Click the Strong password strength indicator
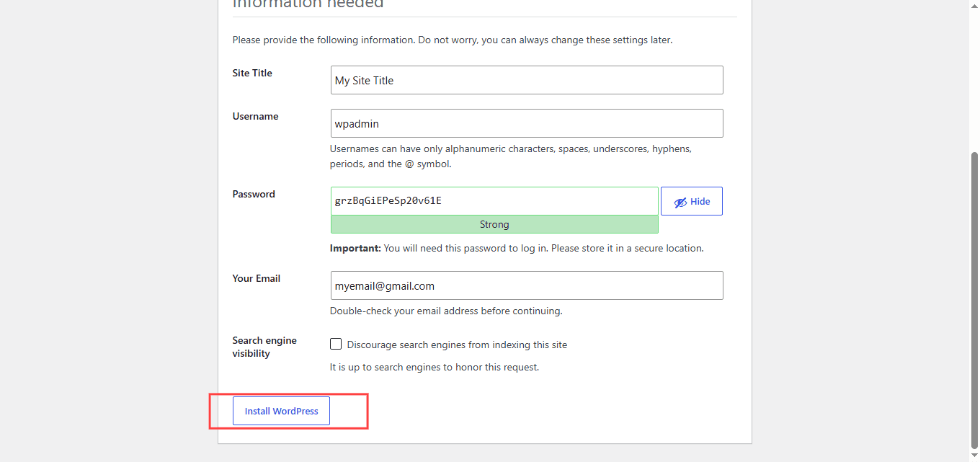980x462 pixels. pyautogui.click(x=494, y=224)
